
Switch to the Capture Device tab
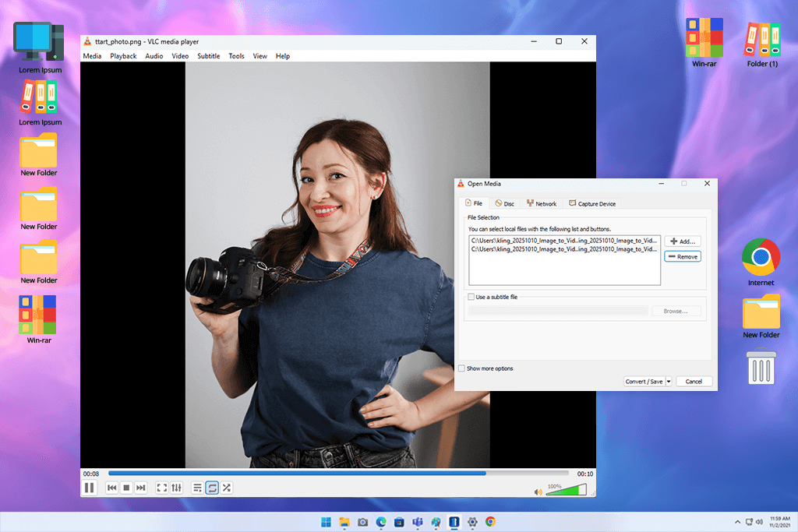pos(592,203)
